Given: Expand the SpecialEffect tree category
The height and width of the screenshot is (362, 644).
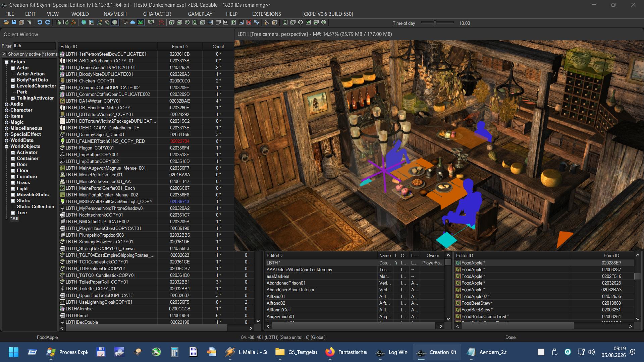Looking at the screenshot, I should click(x=6, y=134).
